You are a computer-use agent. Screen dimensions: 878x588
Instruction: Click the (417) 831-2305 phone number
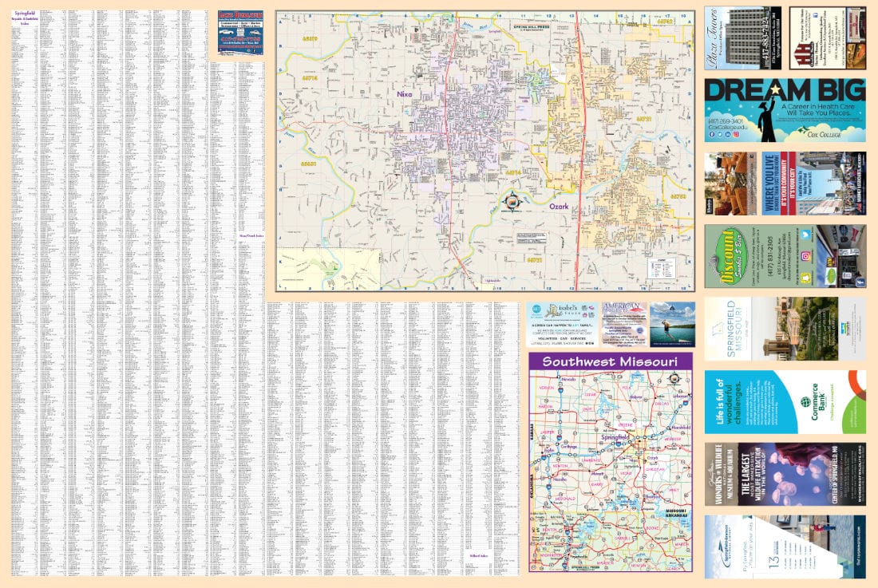(770, 256)
